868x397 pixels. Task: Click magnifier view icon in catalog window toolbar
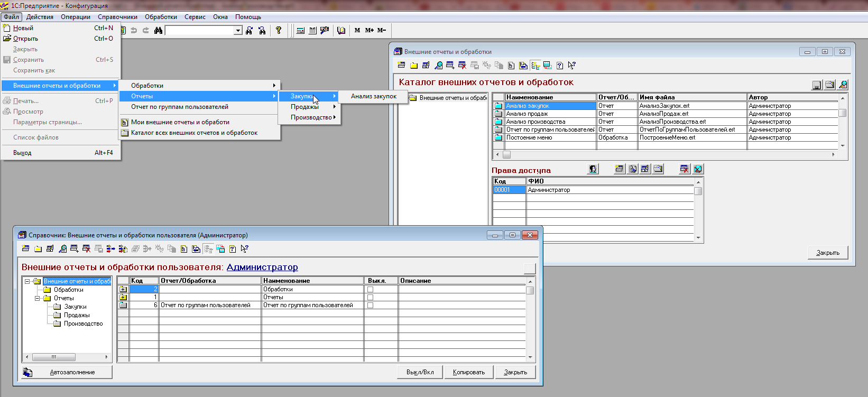click(438, 66)
